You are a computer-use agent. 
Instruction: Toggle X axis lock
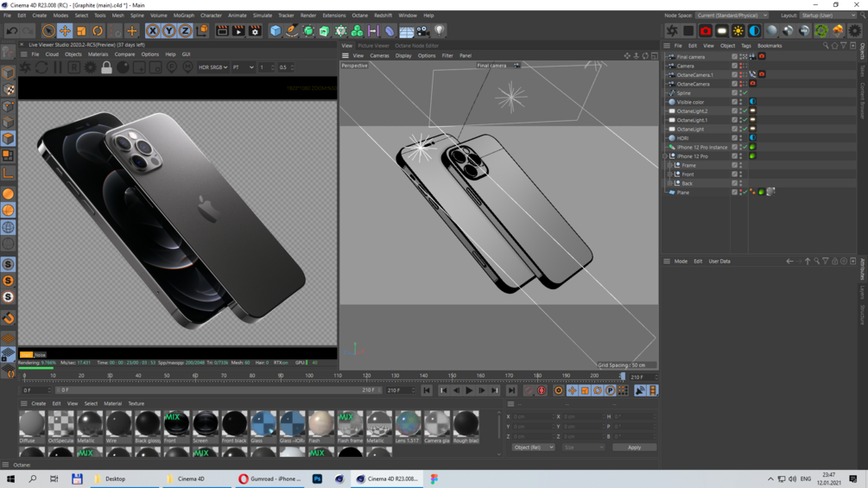pyautogui.click(x=152, y=31)
